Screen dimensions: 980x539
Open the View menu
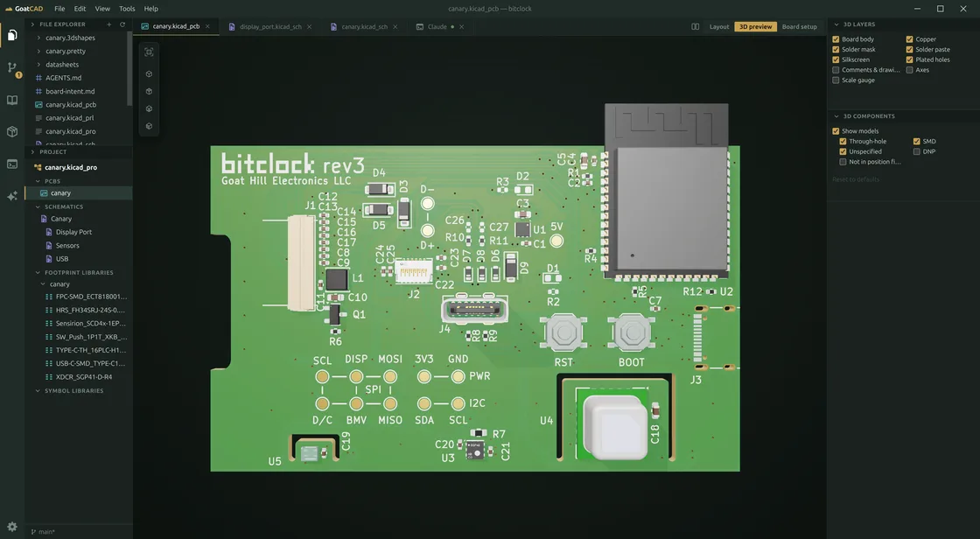(102, 9)
